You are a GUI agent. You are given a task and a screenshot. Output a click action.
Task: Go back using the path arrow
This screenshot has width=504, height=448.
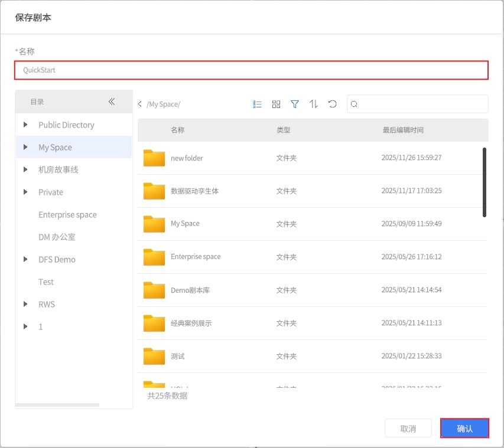[x=140, y=104]
